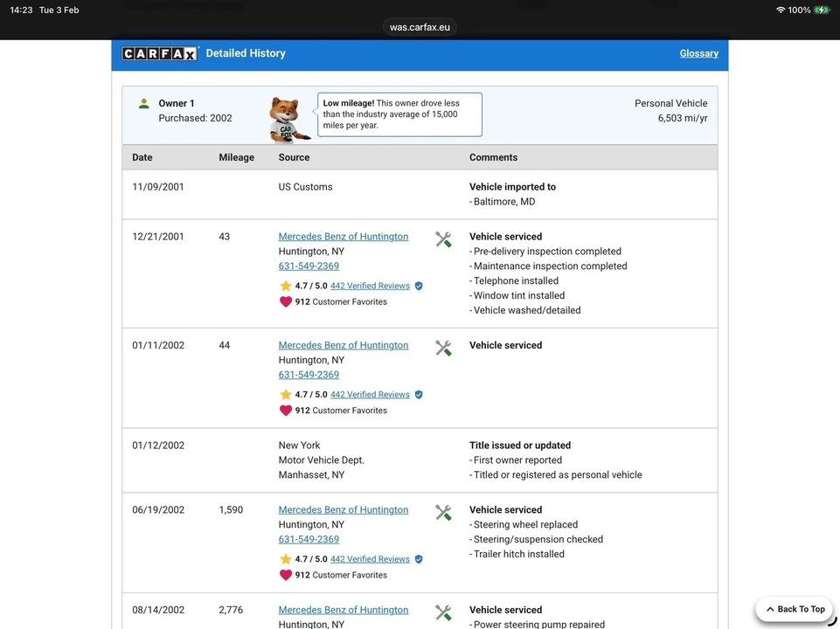The width and height of the screenshot is (840, 629).
Task: Call 631-549-2369 in the 12/21/2001 row
Action: 309,266
